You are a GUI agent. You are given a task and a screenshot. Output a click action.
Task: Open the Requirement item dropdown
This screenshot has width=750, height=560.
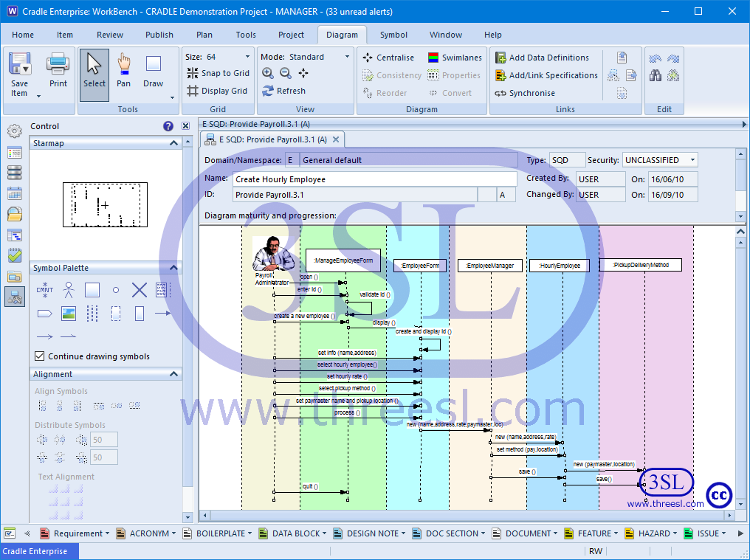tap(107, 533)
